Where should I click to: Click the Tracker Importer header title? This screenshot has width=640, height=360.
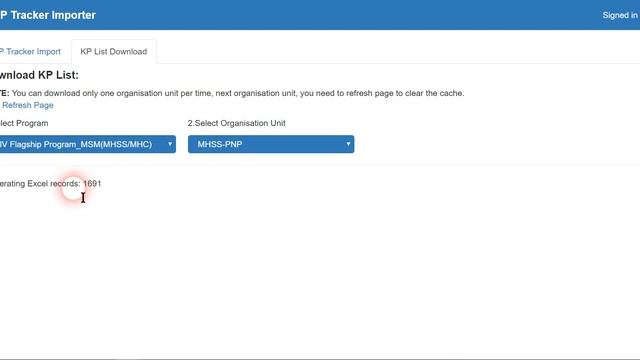[48, 15]
